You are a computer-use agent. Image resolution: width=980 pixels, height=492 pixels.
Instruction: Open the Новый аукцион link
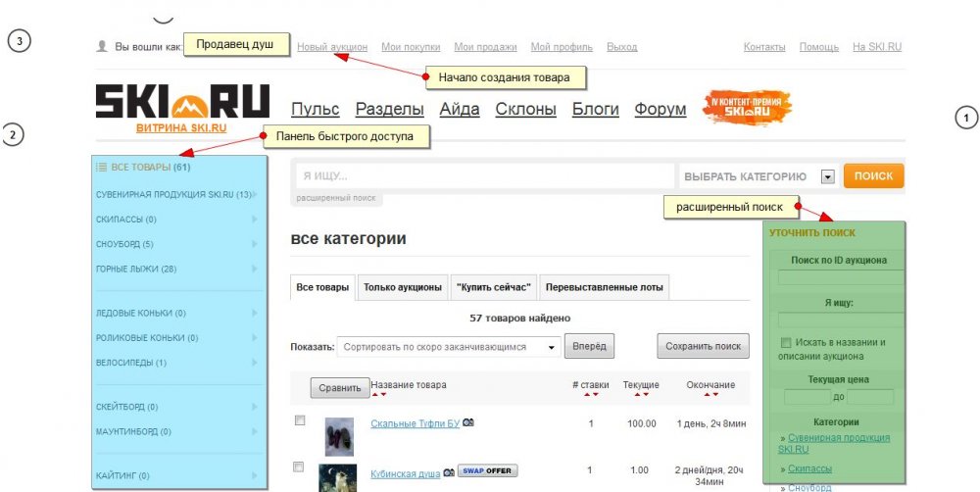click(332, 47)
